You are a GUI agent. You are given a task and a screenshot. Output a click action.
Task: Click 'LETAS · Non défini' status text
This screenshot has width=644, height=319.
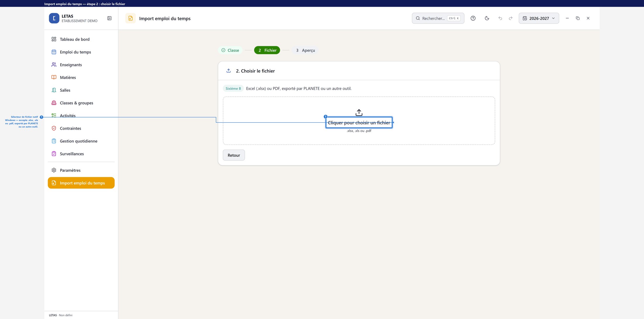pyautogui.click(x=61, y=315)
